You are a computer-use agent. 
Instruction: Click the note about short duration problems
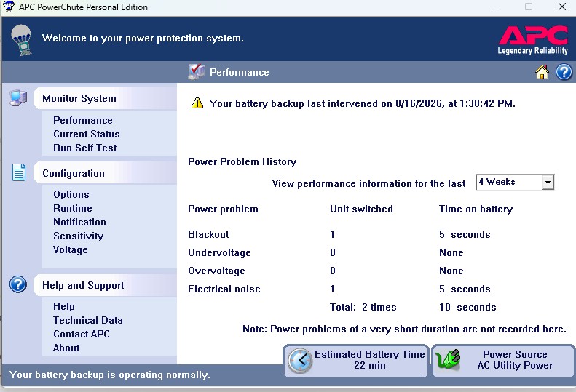tap(404, 329)
